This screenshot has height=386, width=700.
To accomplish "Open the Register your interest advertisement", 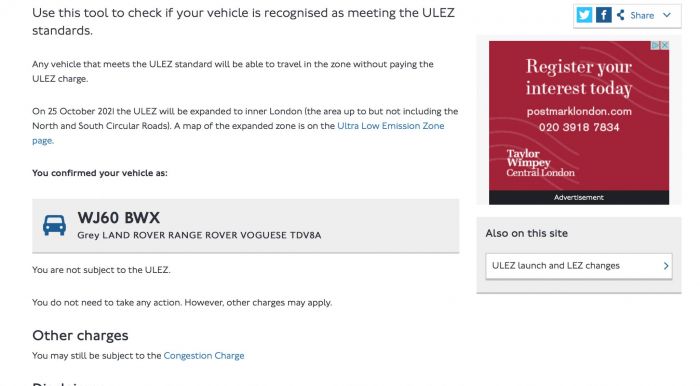I will coord(579,116).
